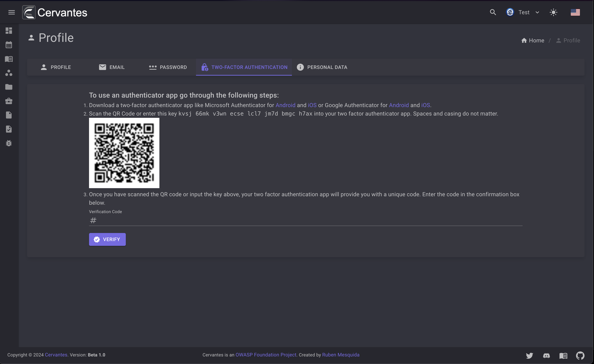Click the authenticator QR code image
The height and width of the screenshot is (364, 594).
[124, 153]
